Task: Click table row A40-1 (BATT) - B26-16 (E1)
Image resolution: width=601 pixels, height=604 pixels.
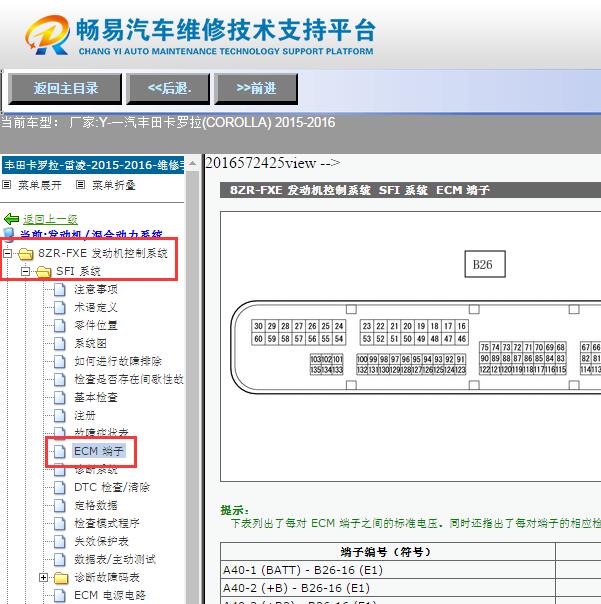Action: [388, 570]
